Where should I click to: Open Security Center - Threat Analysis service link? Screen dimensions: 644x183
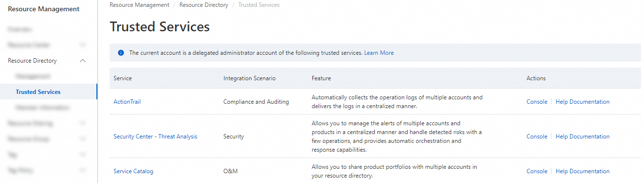[155, 137]
